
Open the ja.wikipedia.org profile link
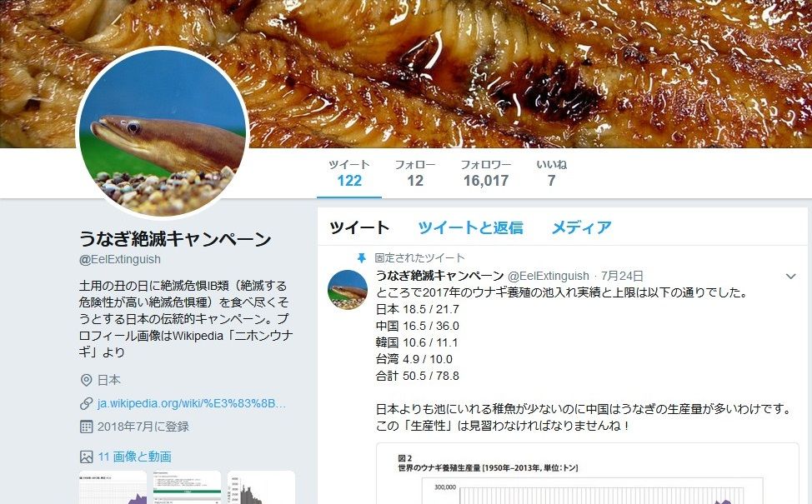(x=192, y=403)
